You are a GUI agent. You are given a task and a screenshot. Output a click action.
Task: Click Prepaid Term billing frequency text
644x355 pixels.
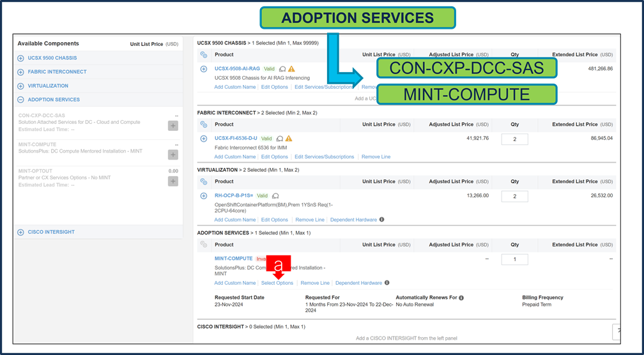coord(537,305)
